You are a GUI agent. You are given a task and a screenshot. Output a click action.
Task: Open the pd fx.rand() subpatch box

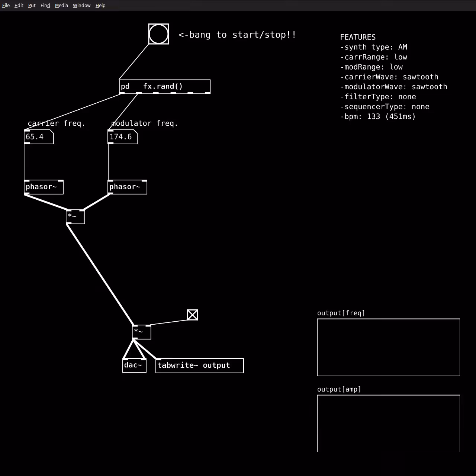pyautogui.click(x=165, y=87)
